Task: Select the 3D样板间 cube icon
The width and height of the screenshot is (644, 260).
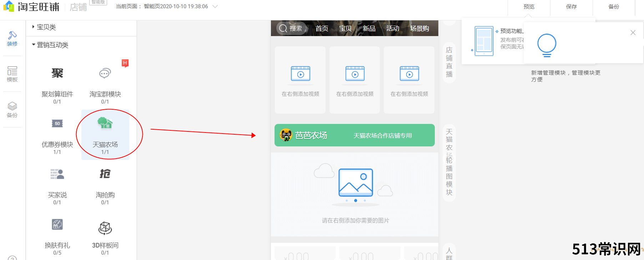Action: 105,228
